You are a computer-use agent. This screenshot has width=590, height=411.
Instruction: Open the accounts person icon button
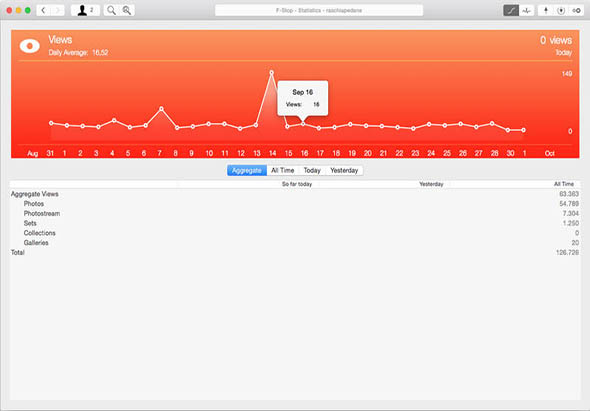tap(85, 11)
